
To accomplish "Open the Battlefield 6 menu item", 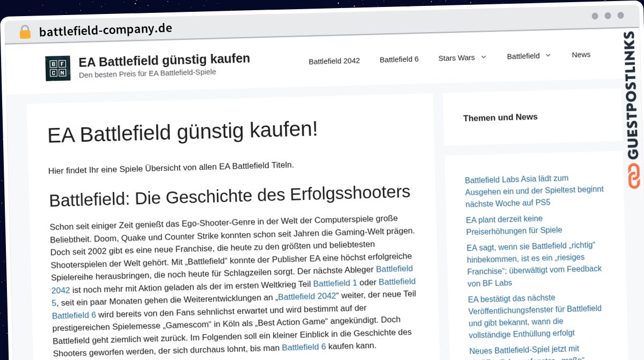I will click(399, 59).
